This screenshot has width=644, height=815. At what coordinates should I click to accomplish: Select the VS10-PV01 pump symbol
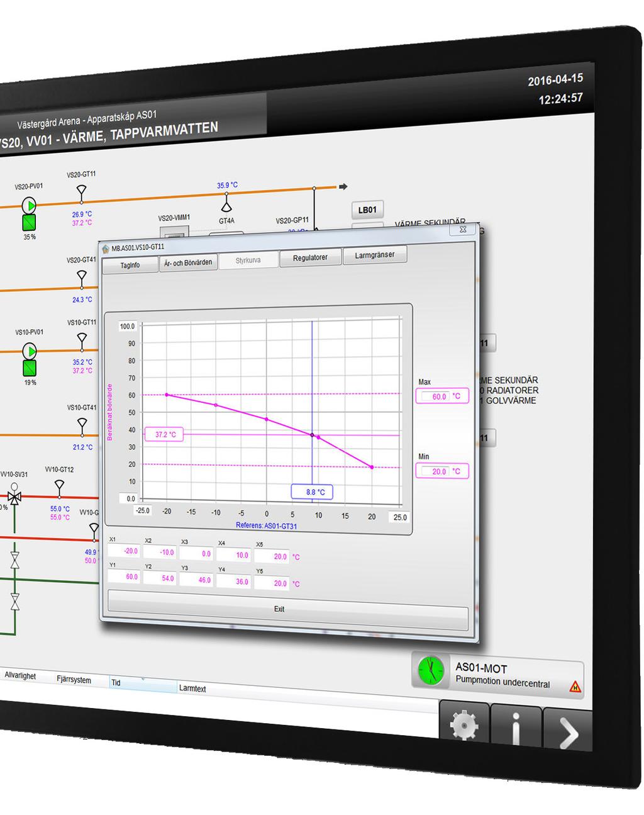[30, 351]
